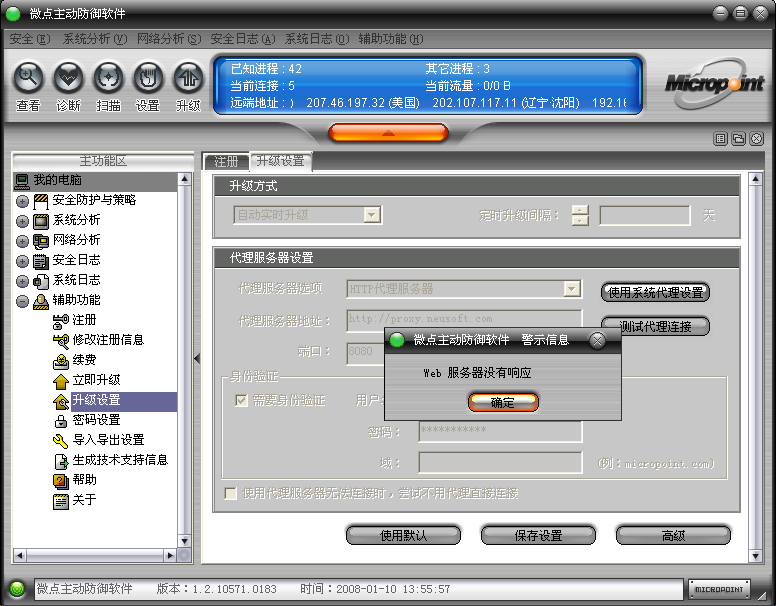Click 确定 in the warning dialog

[x=503, y=402]
